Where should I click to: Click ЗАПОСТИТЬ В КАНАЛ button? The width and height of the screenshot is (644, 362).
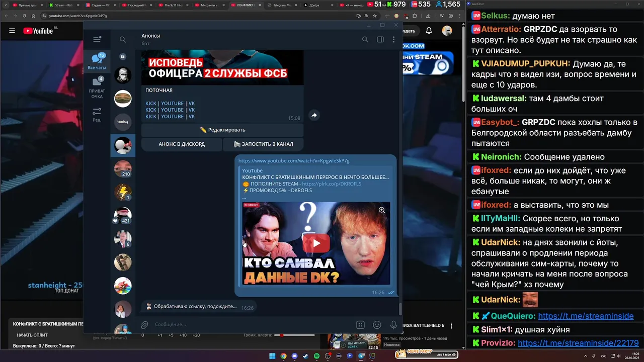coord(263,144)
